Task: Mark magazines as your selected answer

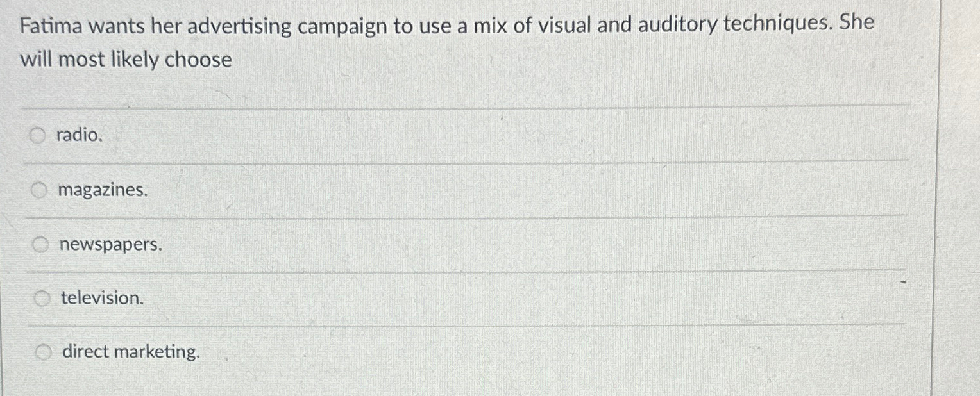Action: coord(103,190)
